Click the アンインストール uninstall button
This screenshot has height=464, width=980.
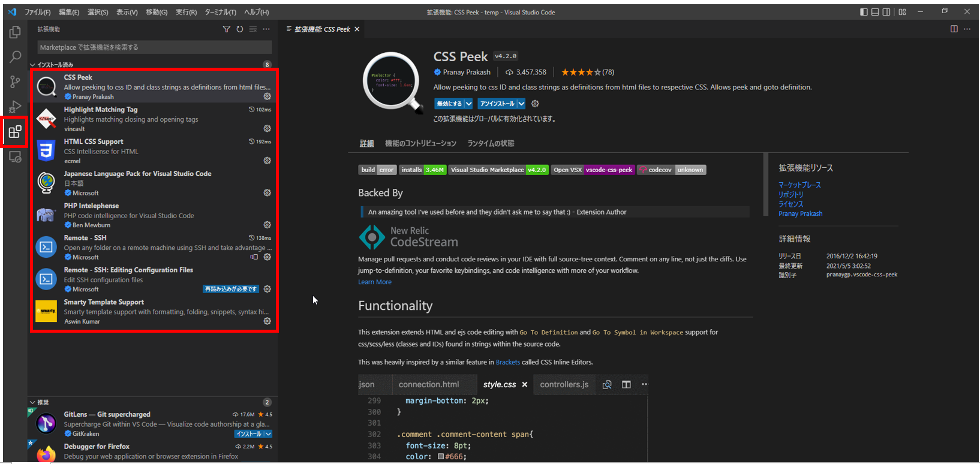click(497, 104)
